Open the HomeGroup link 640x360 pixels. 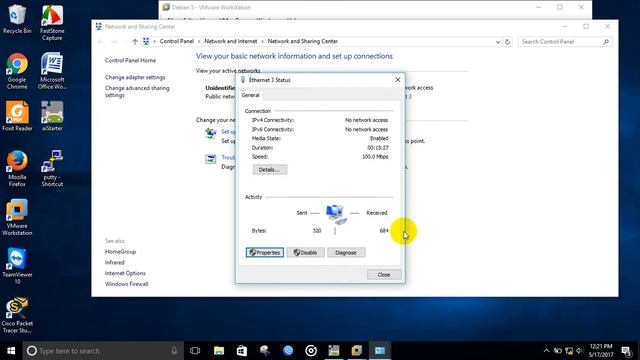(120, 252)
